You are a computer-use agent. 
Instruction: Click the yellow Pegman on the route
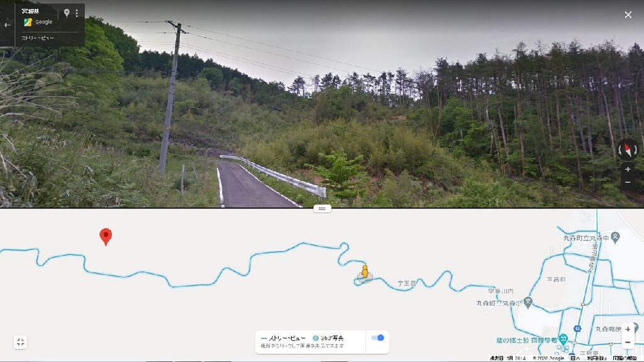tap(365, 273)
